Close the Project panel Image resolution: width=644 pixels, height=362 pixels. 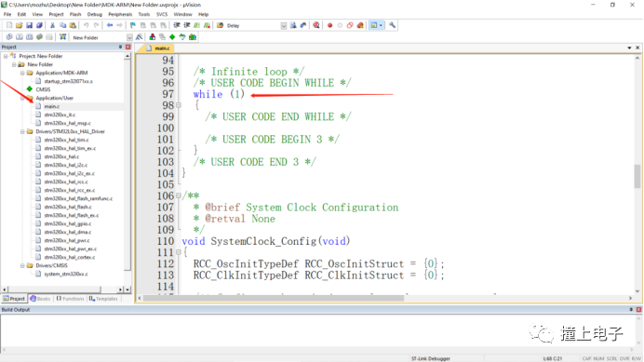tap(128, 47)
